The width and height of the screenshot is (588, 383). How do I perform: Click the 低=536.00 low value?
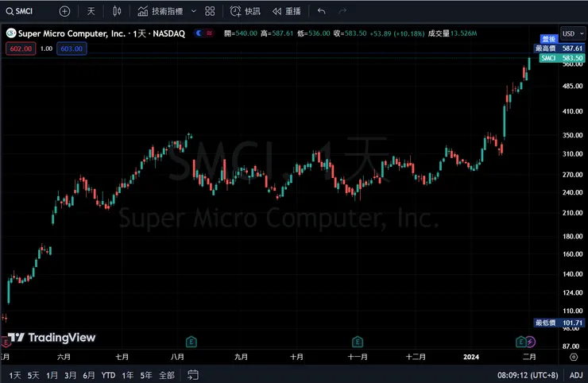tap(314, 33)
